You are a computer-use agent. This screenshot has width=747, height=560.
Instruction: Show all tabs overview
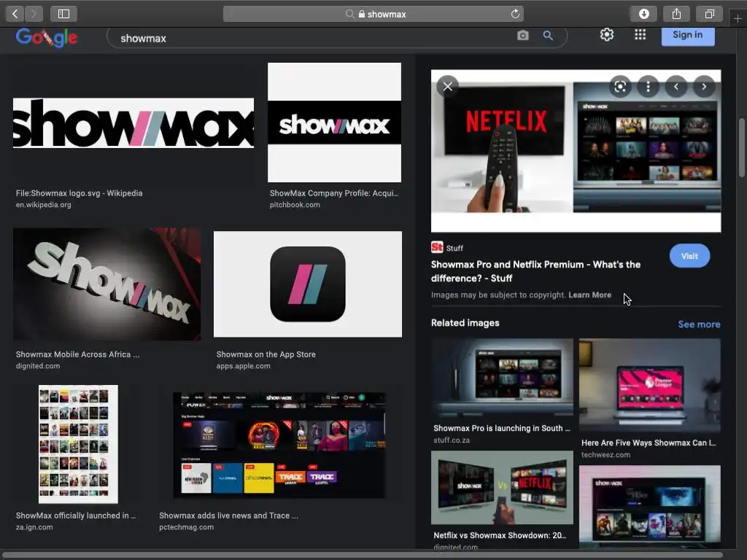709,14
